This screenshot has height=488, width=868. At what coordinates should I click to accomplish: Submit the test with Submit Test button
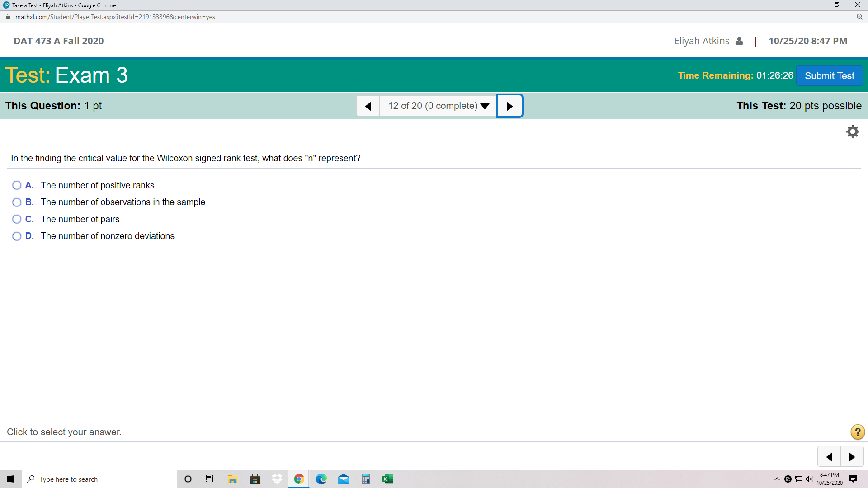tap(829, 75)
